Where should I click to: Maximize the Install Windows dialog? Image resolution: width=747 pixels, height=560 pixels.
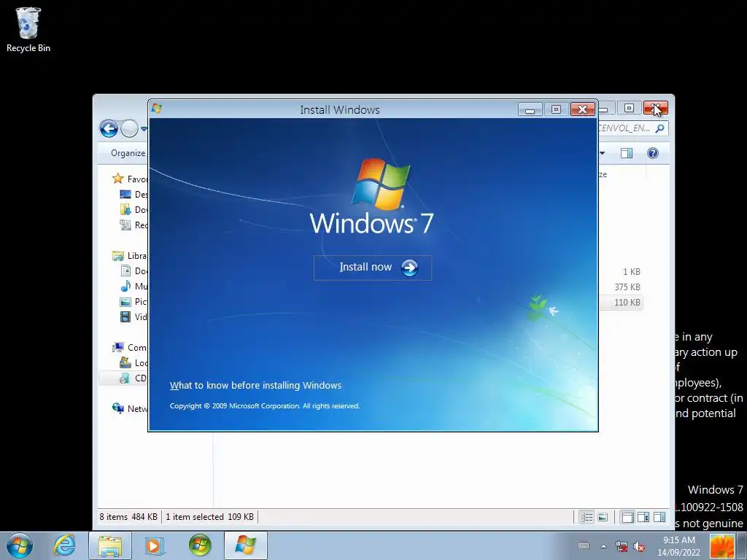556,109
